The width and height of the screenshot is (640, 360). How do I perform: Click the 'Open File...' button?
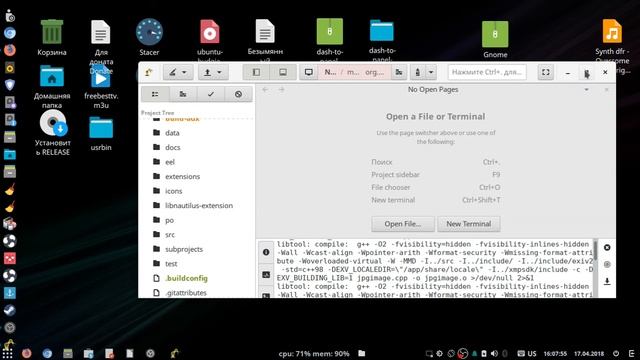402,224
